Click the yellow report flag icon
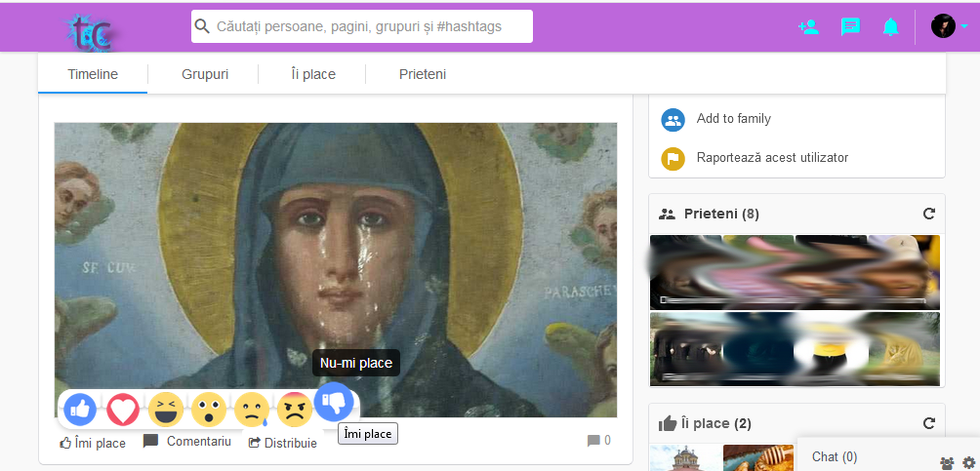The height and width of the screenshot is (471, 980). point(674,159)
